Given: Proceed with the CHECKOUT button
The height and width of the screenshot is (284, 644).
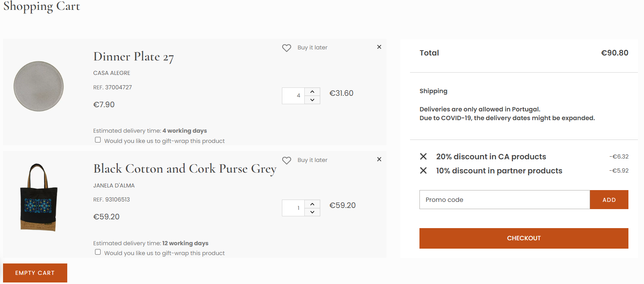Looking at the screenshot, I should (524, 238).
